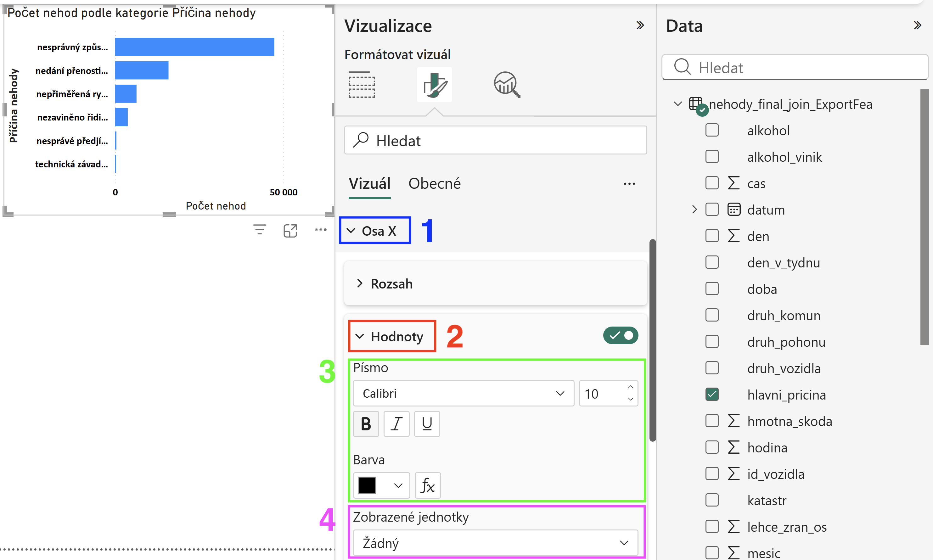The height and width of the screenshot is (560, 933).
Task: Switch to the Obecné tab
Action: (x=435, y=184)
